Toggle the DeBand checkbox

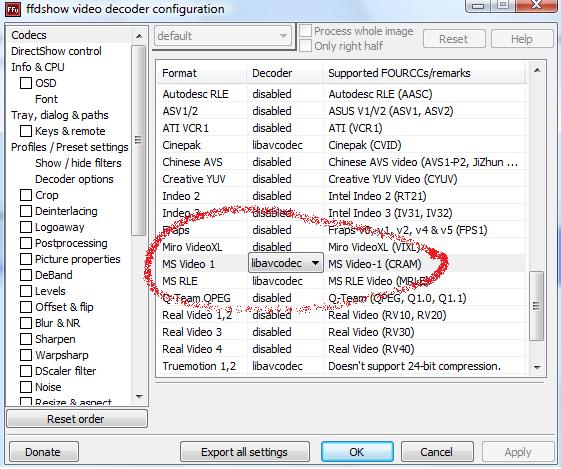coord(26,275)
